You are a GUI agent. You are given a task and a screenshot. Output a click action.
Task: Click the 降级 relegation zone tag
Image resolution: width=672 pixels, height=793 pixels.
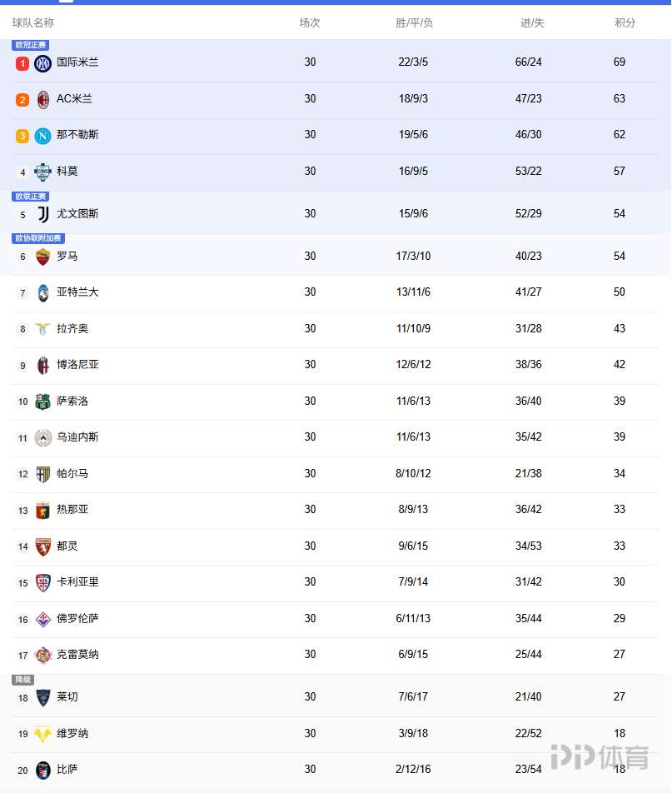[x=23, y=680]
